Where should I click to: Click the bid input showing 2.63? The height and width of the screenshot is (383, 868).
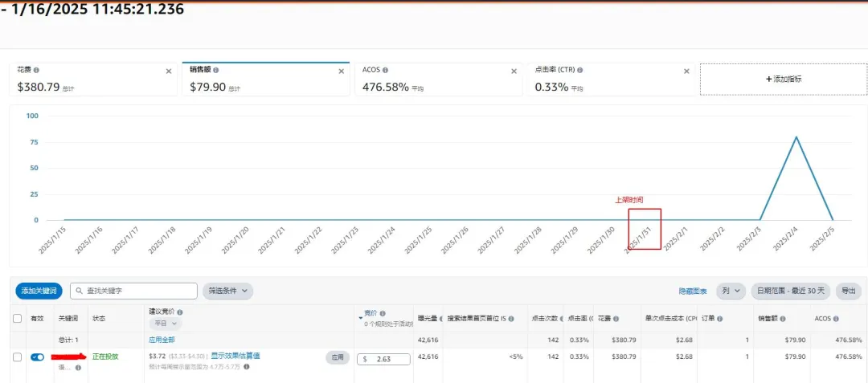pos(383,359)
